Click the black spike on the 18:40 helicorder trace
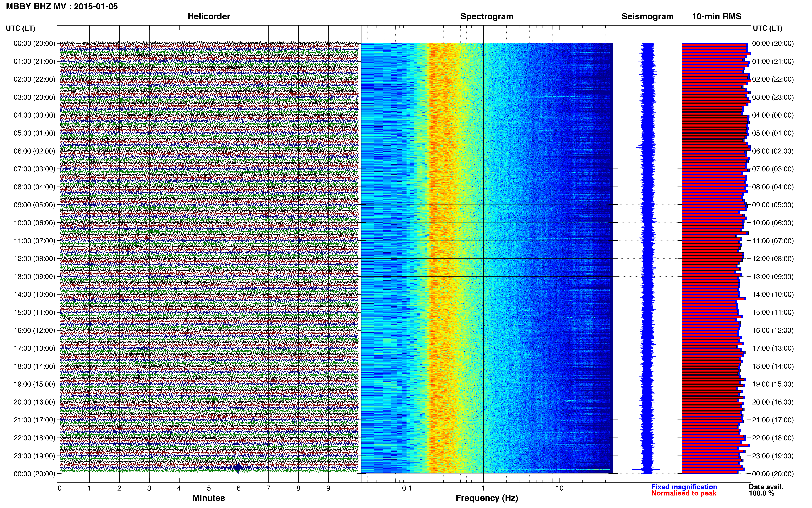The image size is (812, 508). 139,378
